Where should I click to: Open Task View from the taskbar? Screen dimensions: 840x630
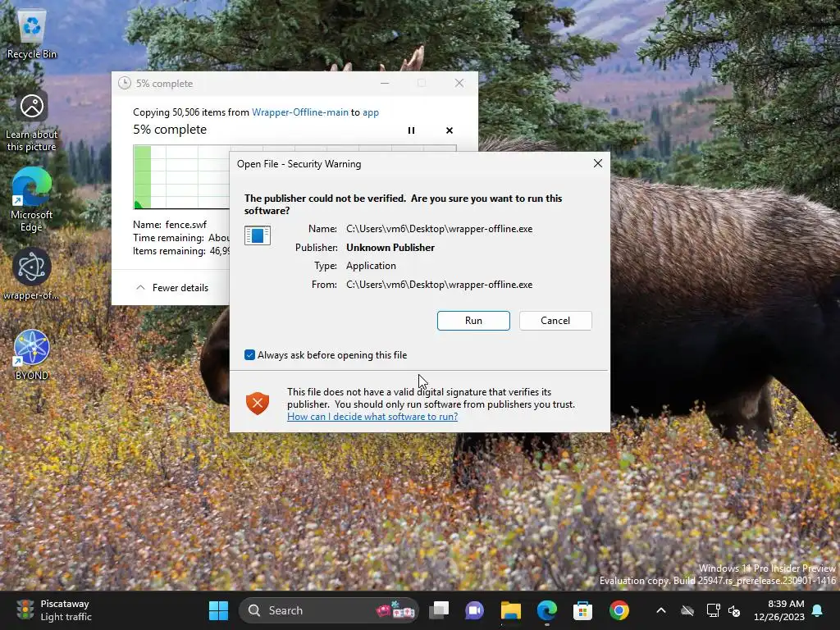coord(439,610)
